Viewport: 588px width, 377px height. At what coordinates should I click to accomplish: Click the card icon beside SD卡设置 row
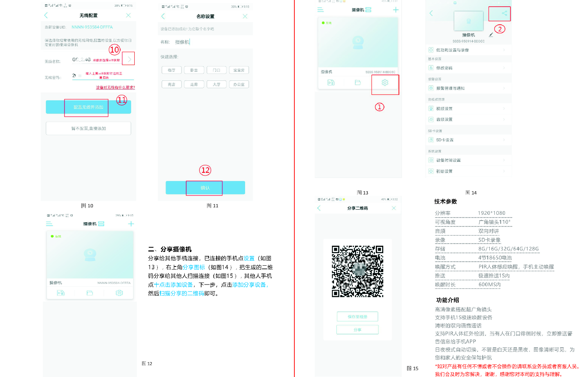point(431,140)
